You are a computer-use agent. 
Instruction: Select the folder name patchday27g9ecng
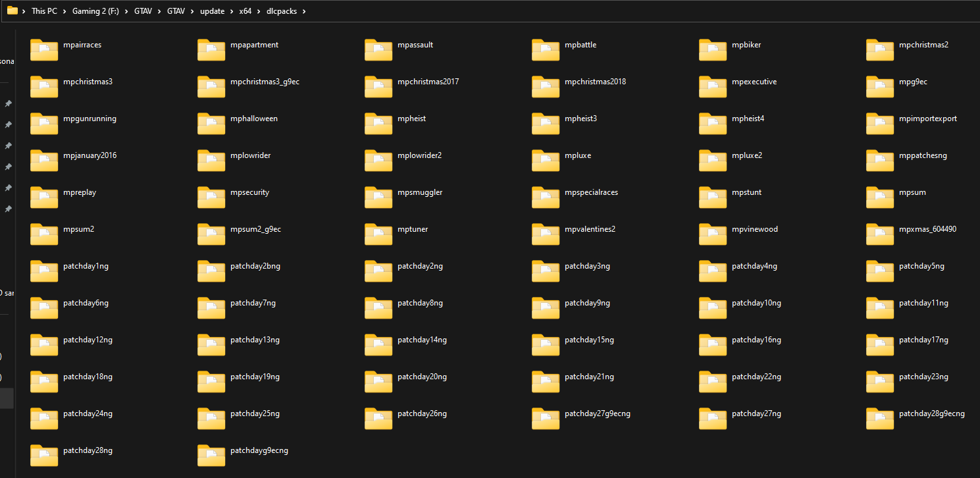pyautogui.click(x=598, y=413)
